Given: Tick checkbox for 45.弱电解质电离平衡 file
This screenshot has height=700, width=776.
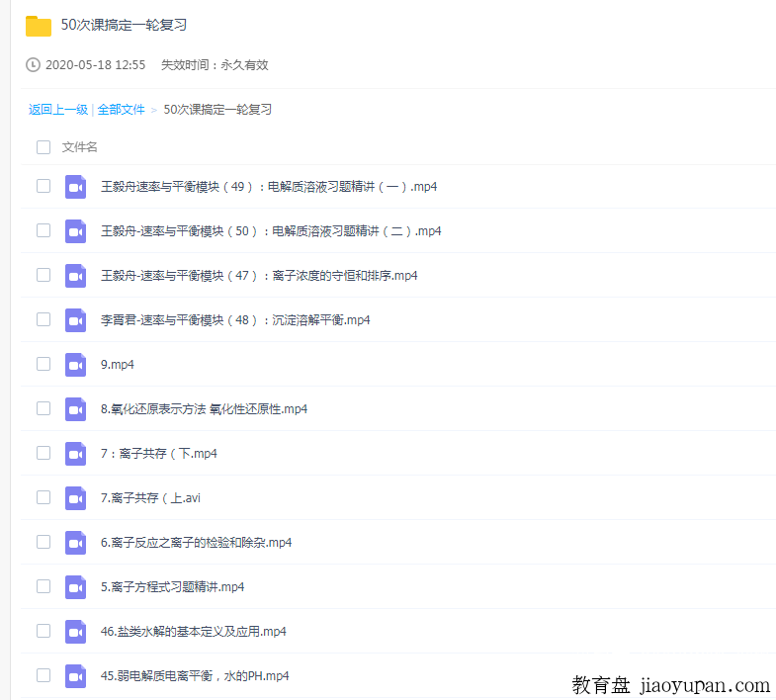Looking at the screenshot, I should [x=43, y=675].
